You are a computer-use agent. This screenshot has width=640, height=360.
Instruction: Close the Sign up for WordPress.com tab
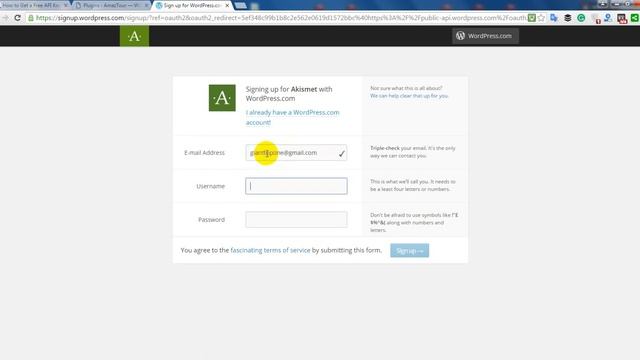click(227, 5)
